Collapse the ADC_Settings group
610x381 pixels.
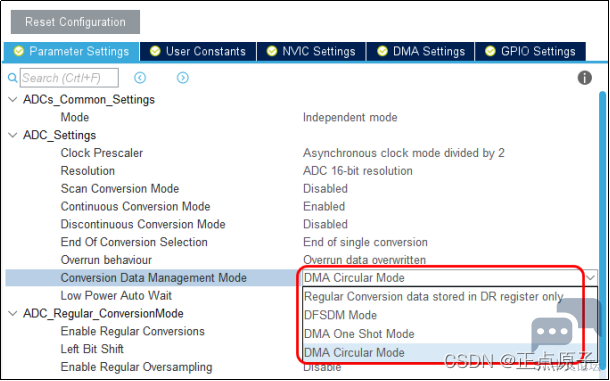coord(13,135)
